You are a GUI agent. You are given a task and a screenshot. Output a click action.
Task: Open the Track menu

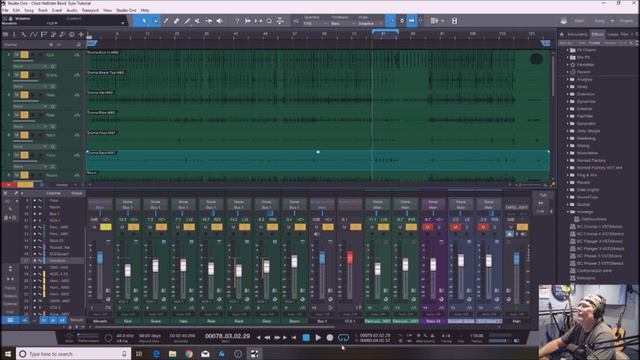tap(43, 10)
